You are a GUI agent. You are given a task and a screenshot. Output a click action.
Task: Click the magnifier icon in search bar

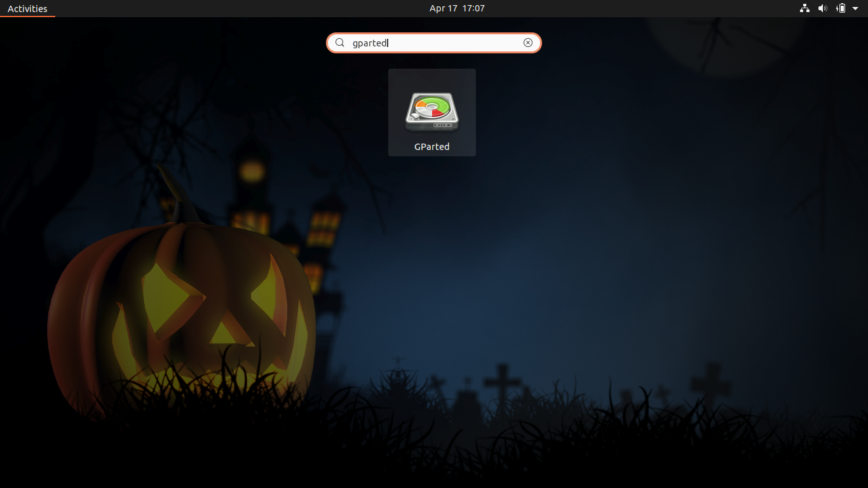point(340,43)
